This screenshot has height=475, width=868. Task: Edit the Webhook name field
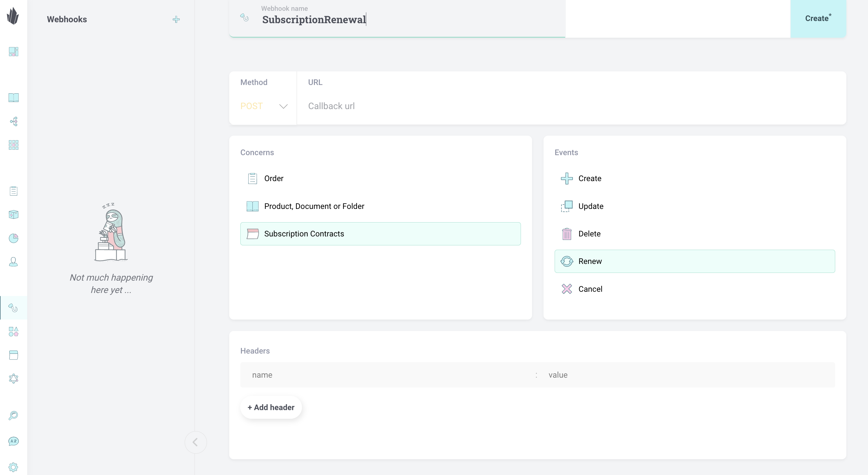[x=413, y=19]
